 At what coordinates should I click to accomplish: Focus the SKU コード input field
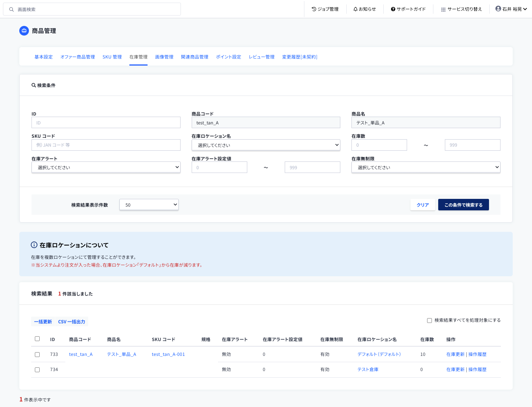click(106, 145)
